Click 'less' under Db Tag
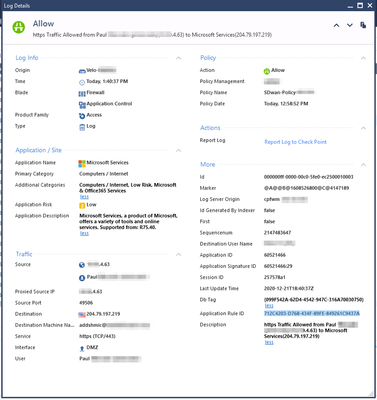 point(269,305)
